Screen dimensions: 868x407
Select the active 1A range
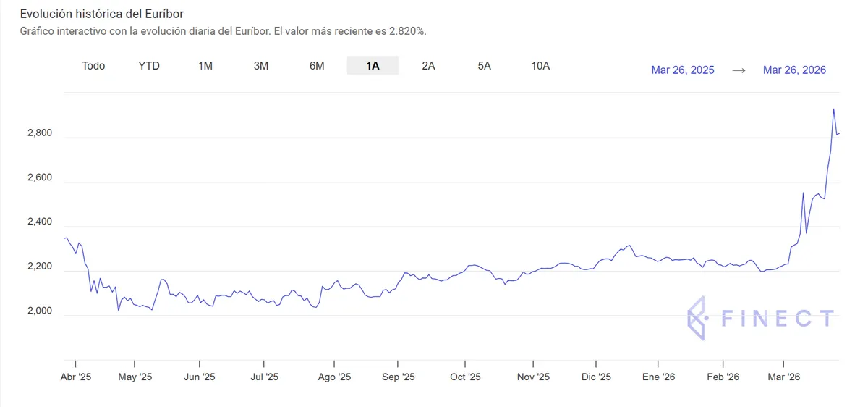pyautogui.click(x=373, y=66)
